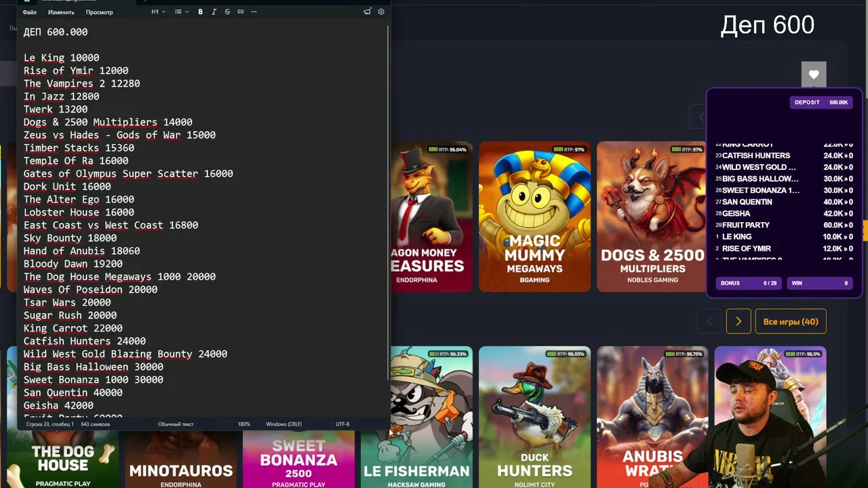Open the list style dropdown

pyautogui.click(x=182, y=12)
